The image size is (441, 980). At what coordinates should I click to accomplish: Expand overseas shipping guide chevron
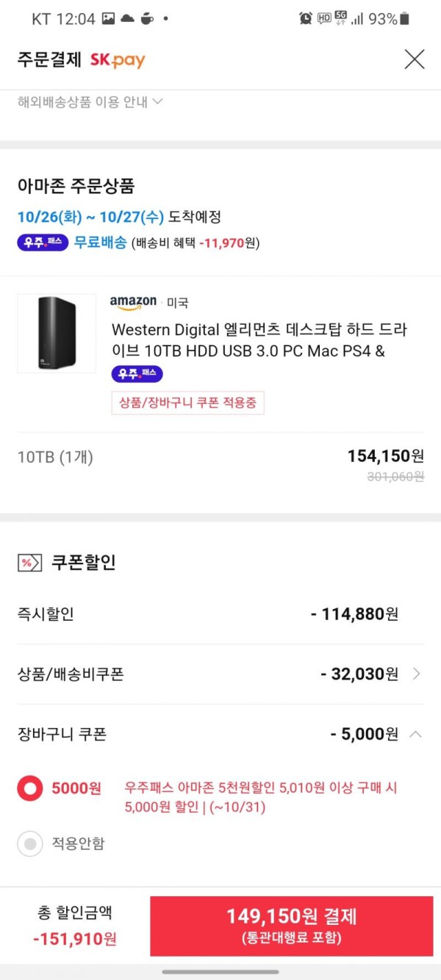pyautogui.click(x=157, y=102)
